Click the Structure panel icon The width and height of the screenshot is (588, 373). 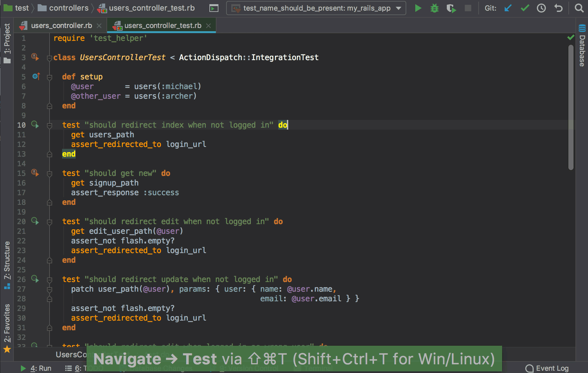(7, 286)
